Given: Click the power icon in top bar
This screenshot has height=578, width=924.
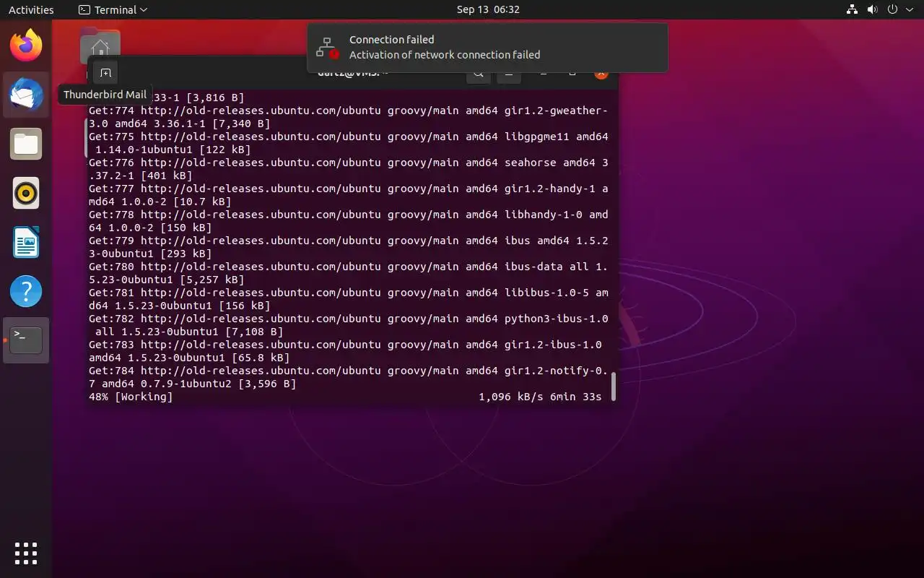Looking at the screenshot, I should click(892, 9).
